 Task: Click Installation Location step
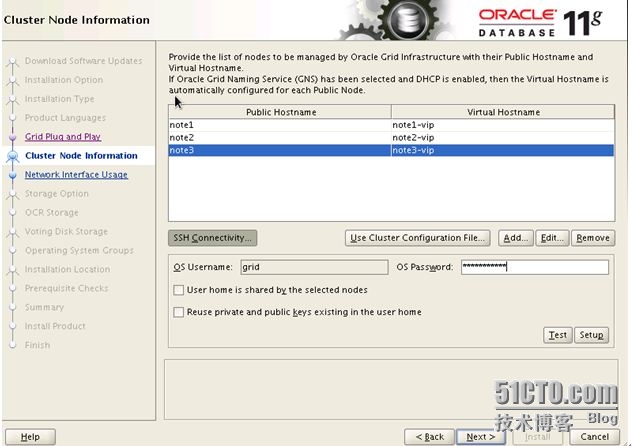[x=67, y=269]
